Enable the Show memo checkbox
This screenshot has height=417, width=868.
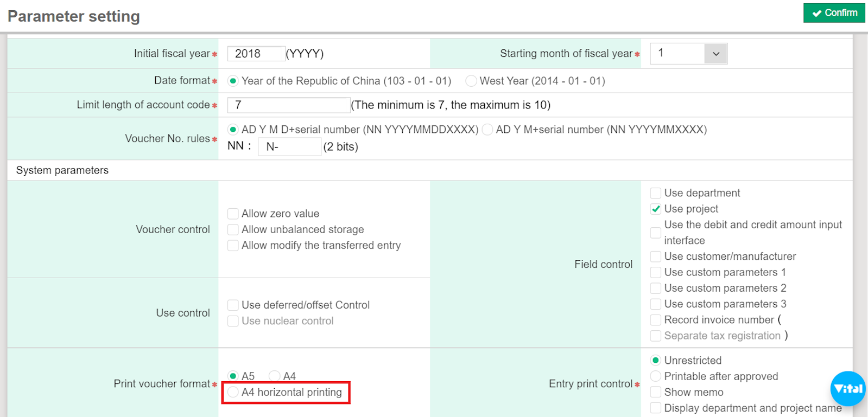coord(656,392)
